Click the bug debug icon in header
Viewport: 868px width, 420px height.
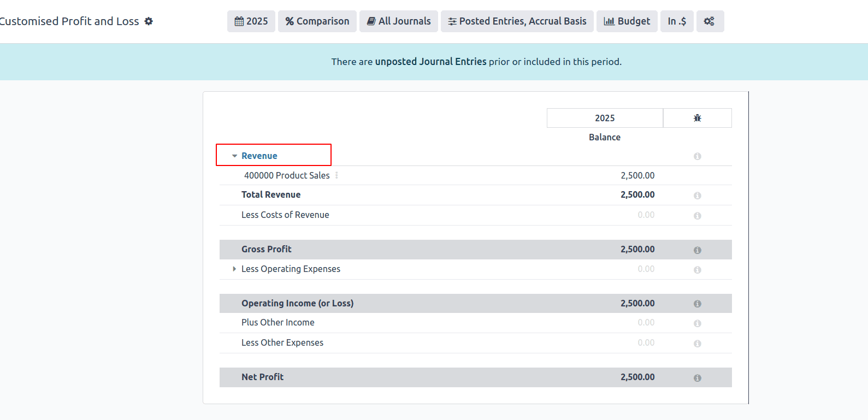point(698,118)
